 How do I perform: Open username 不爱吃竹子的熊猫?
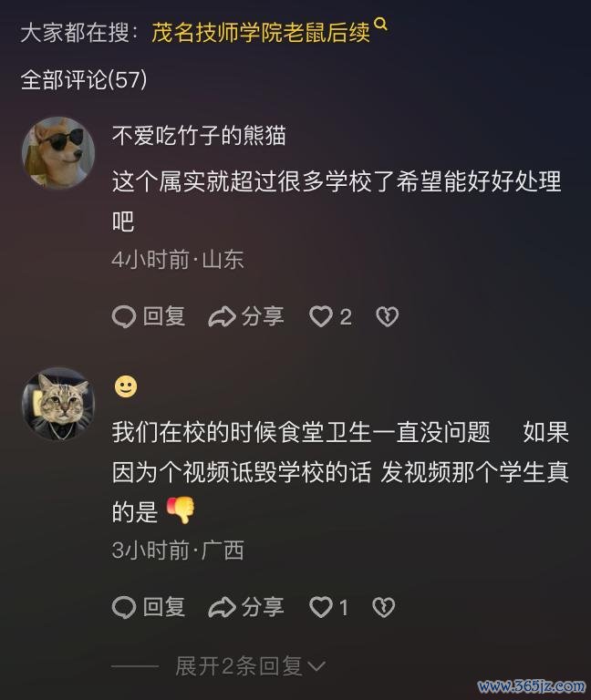pos(199,135)
